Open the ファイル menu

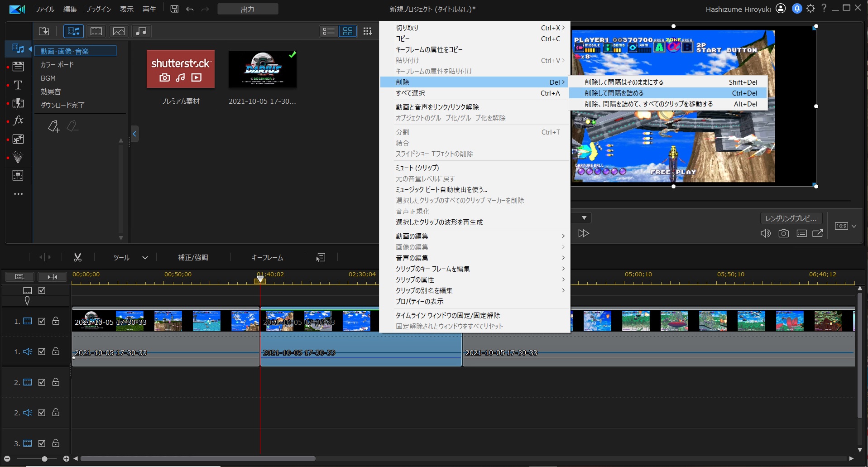44,9
